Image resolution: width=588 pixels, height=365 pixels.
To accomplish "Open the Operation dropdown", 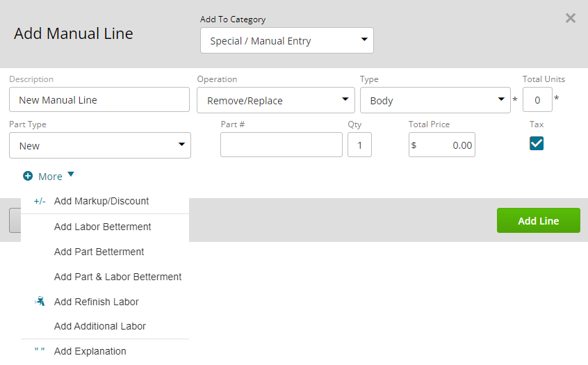I will (276, 100).
